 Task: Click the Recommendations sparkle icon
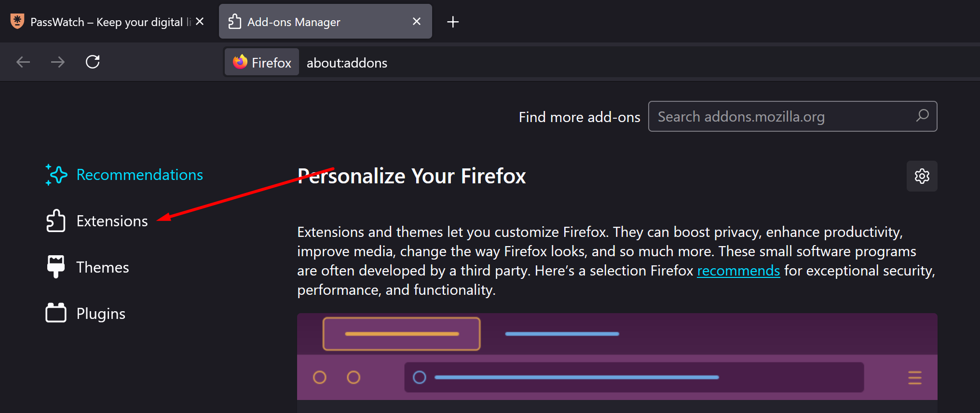(56, 175)
